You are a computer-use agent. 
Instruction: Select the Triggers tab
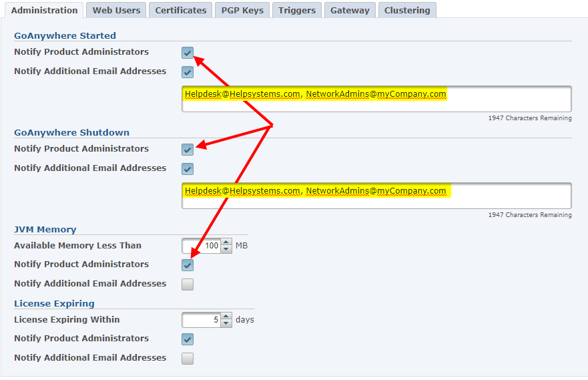coord(297,10)
